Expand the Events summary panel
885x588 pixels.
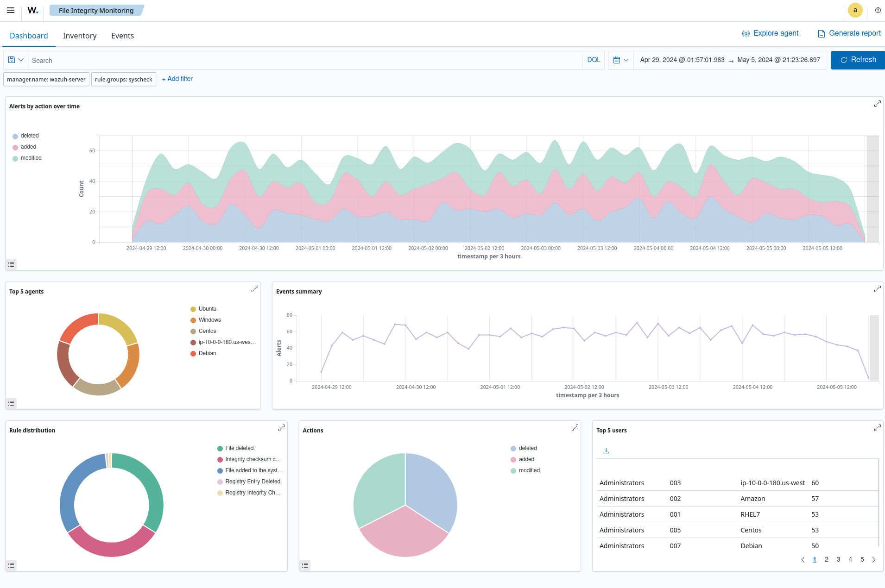(877, 288)
